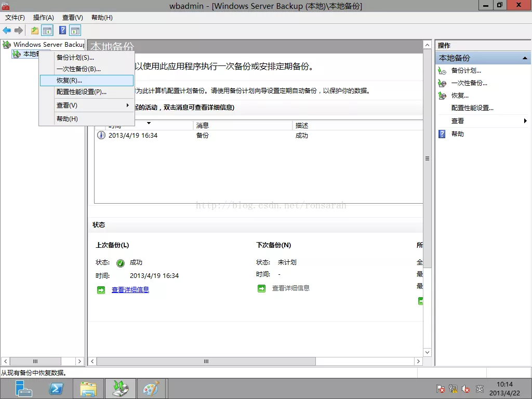Open PowerShell from the taskbar
This screenshot has width=532, height=399.
tap(56, 389)
